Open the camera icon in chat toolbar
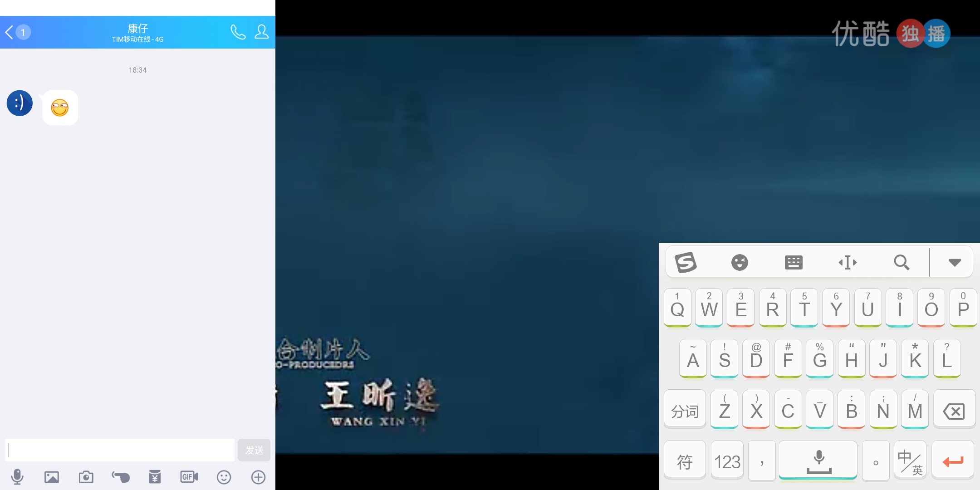980x490 pixels. point(86,477)
